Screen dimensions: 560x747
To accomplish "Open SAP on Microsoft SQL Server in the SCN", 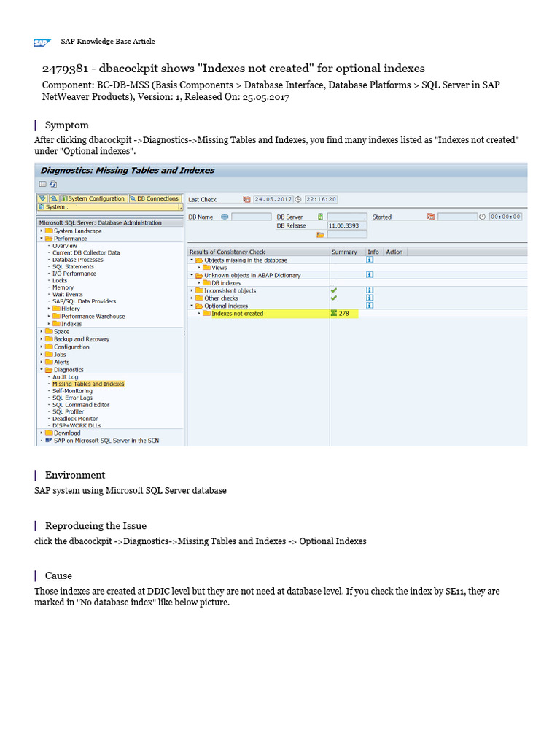I will 106,441.
